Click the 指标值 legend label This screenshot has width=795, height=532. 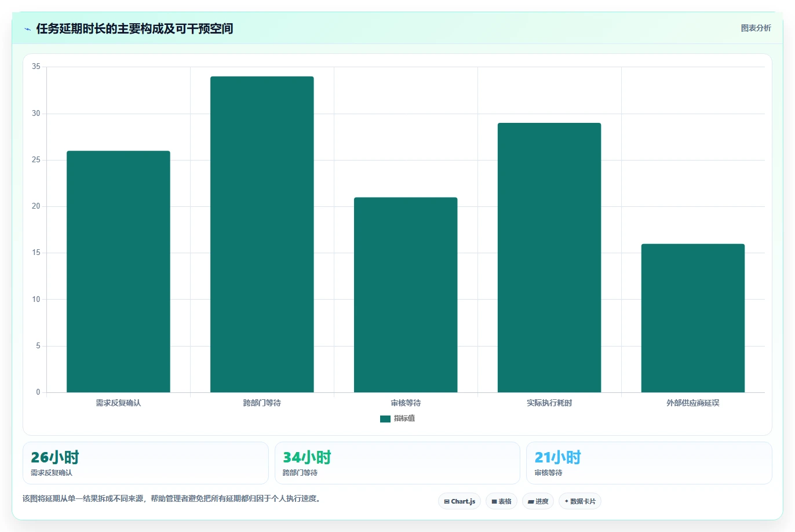[404, 418]
